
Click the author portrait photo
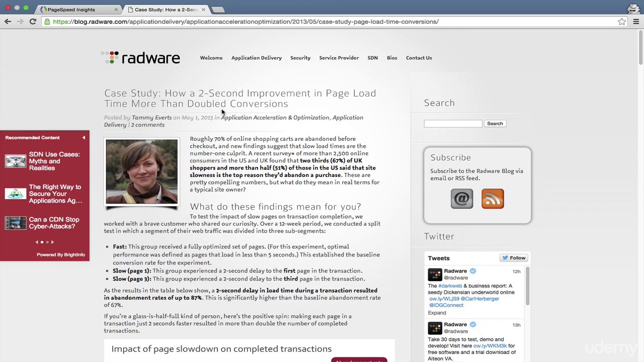[141, 172]
